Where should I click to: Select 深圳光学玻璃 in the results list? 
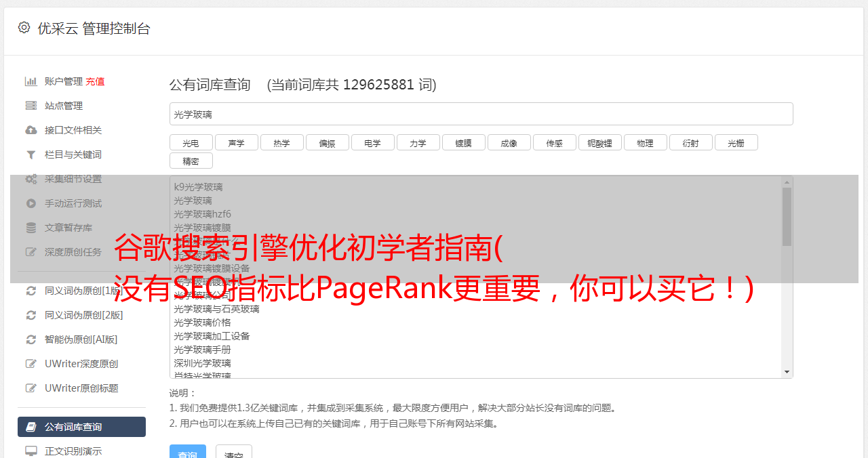point(202,363)
